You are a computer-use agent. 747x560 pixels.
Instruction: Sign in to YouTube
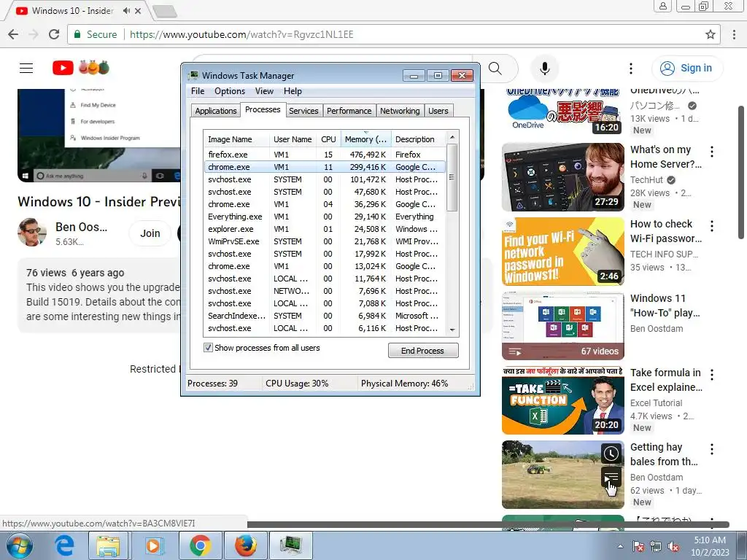(686, 68)
